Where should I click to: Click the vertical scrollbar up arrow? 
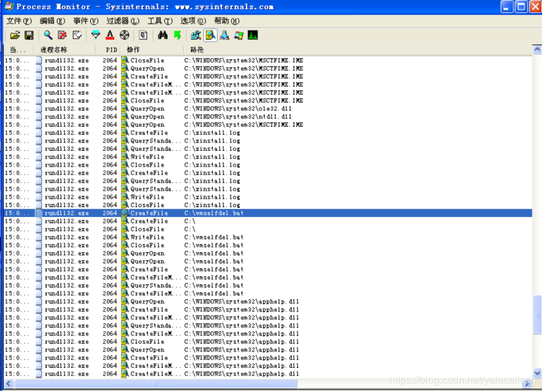tap(537, 50)
